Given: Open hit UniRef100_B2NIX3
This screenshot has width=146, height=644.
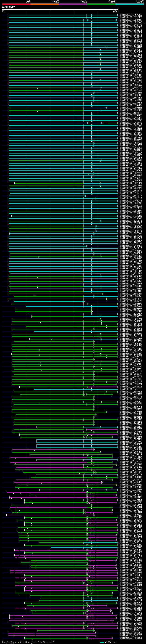Looking at the screenshot, I should (x=131, y=316).
